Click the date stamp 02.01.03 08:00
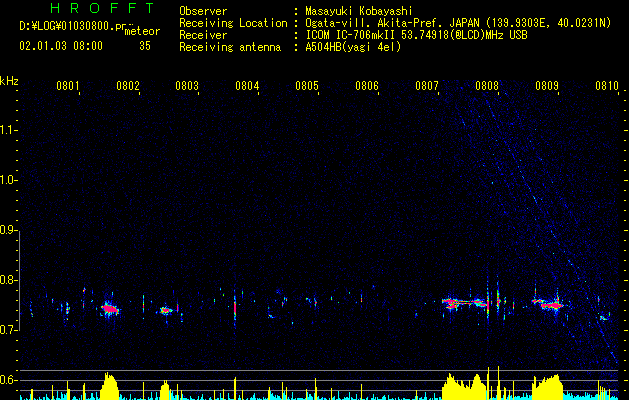Viewport: 629px width, 400px height. tap(61, 46)
